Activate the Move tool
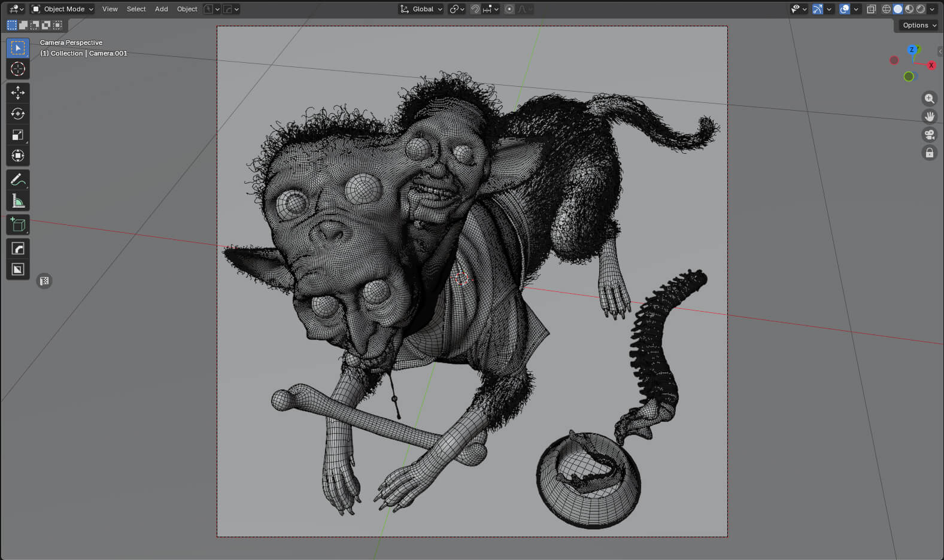 (x=18, y=93)
